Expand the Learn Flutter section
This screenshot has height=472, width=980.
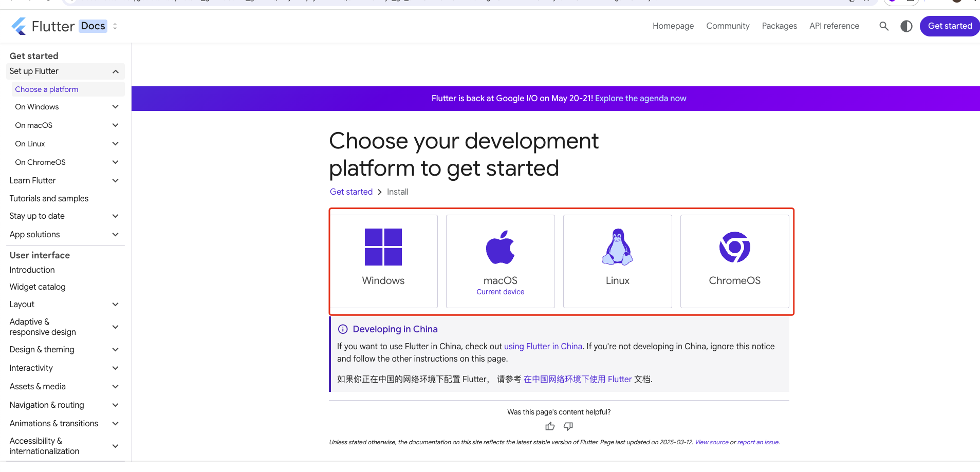point(116,181)
